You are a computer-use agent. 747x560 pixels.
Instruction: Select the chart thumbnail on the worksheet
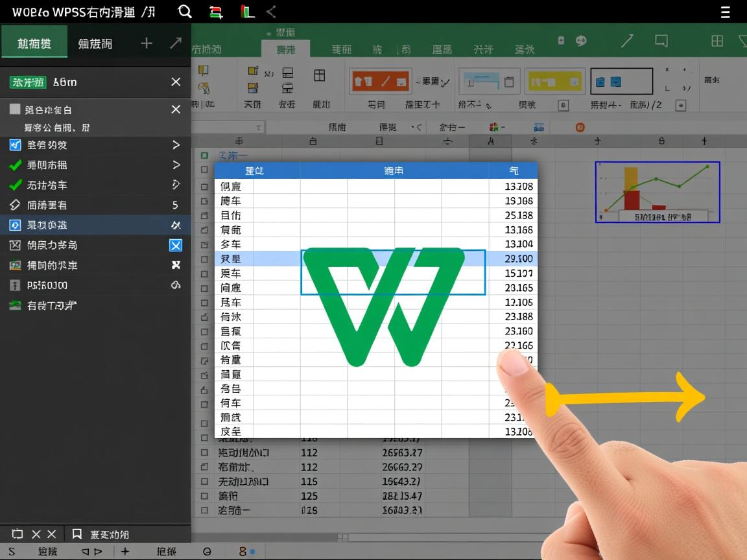coord(657,192)
